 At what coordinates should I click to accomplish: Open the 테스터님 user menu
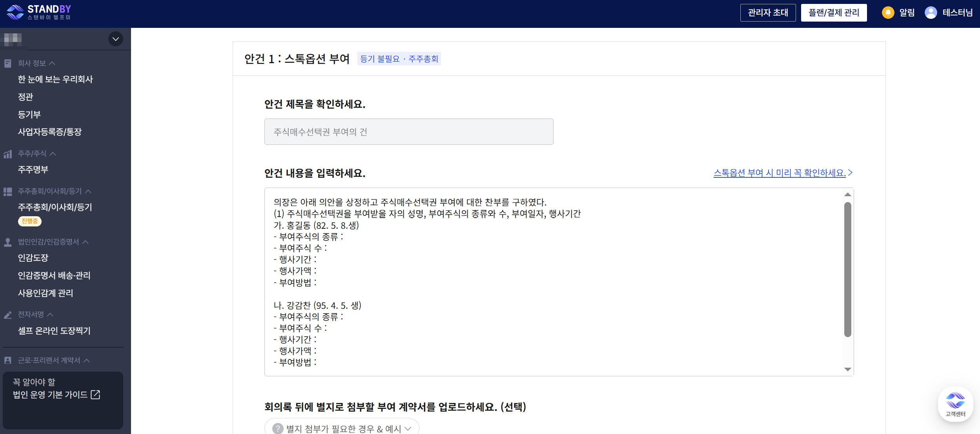pyautogui.click(x=957, y=13)
